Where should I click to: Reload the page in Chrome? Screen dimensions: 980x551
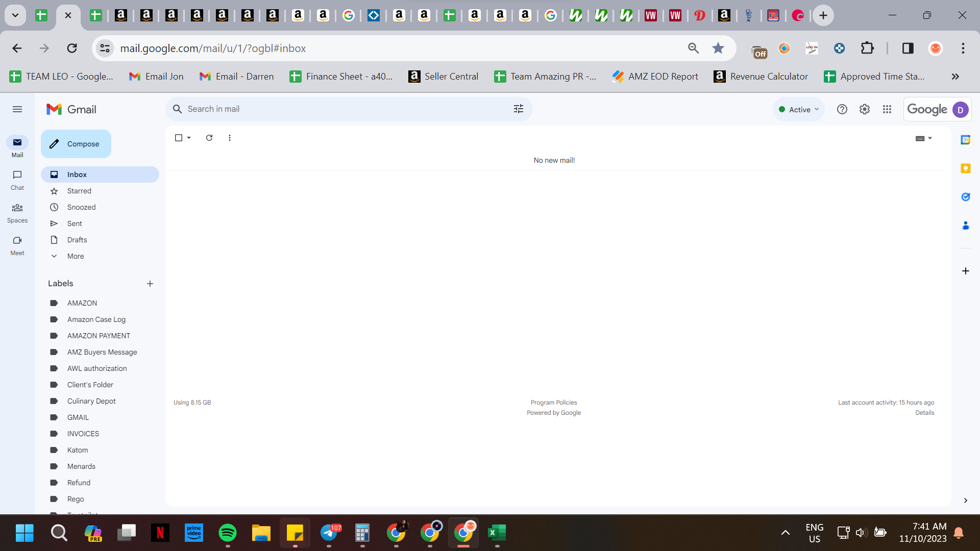(72, 48)
